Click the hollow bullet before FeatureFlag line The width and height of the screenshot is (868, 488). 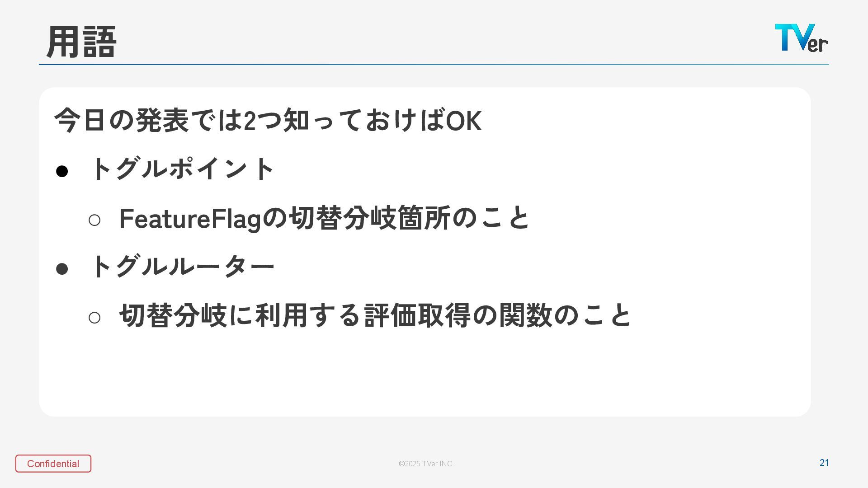coord(94,220)
